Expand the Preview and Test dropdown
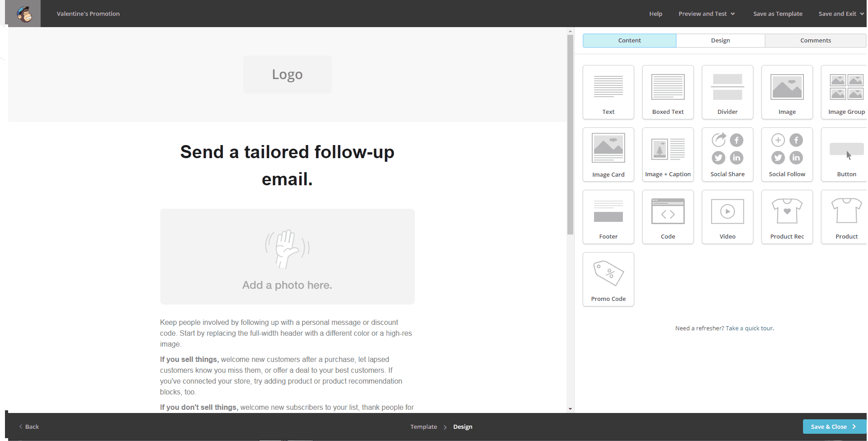868x441 pixels. [x=706, y=14]
